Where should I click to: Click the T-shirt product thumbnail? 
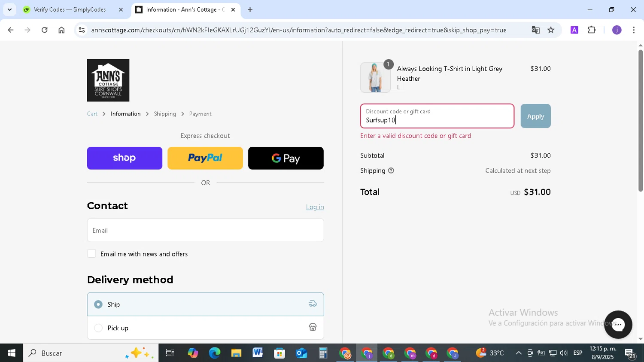pos(375,78)
